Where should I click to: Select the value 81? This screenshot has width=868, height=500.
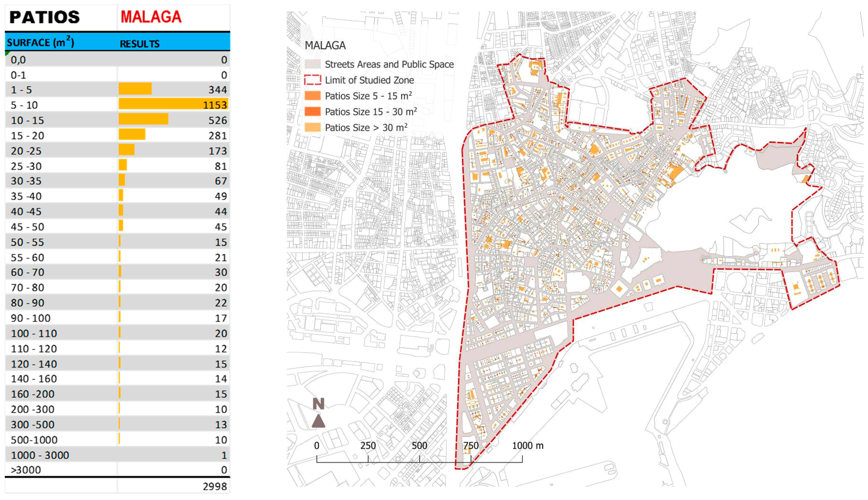point(221,166)
